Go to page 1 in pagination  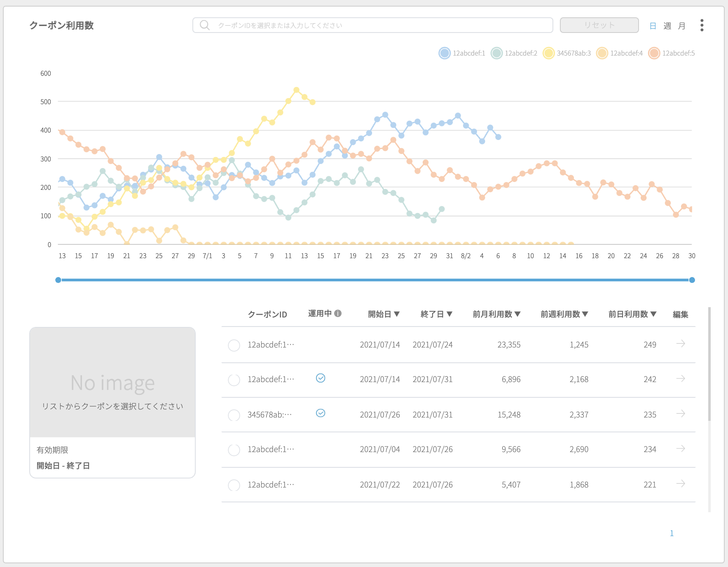click(x=672, y=533)
